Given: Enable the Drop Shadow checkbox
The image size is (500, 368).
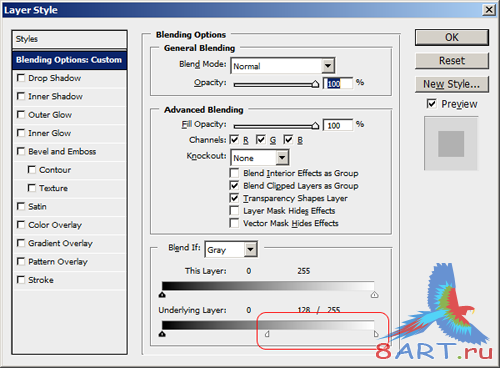Looking at the screenshot, I should 21,78.
